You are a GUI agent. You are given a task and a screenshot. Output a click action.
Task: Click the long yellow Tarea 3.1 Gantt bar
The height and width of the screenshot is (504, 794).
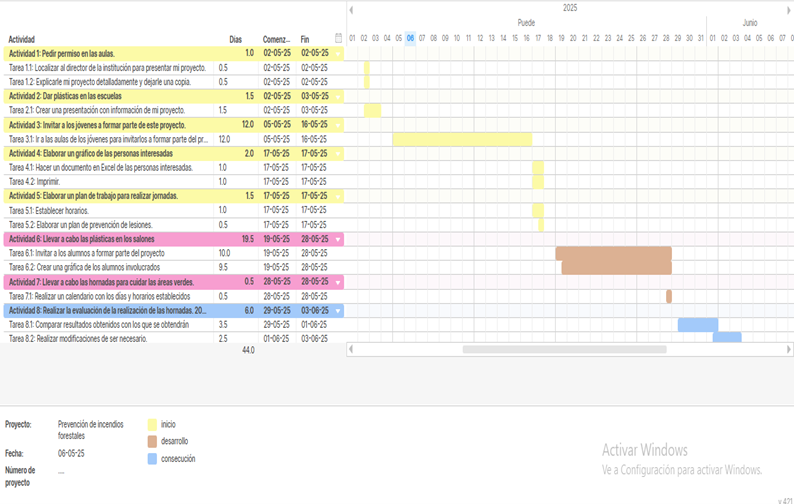click(462, 139)
